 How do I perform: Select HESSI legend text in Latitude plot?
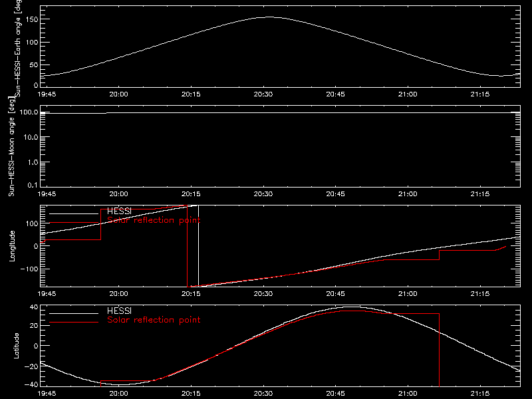[x=119, y=311]
